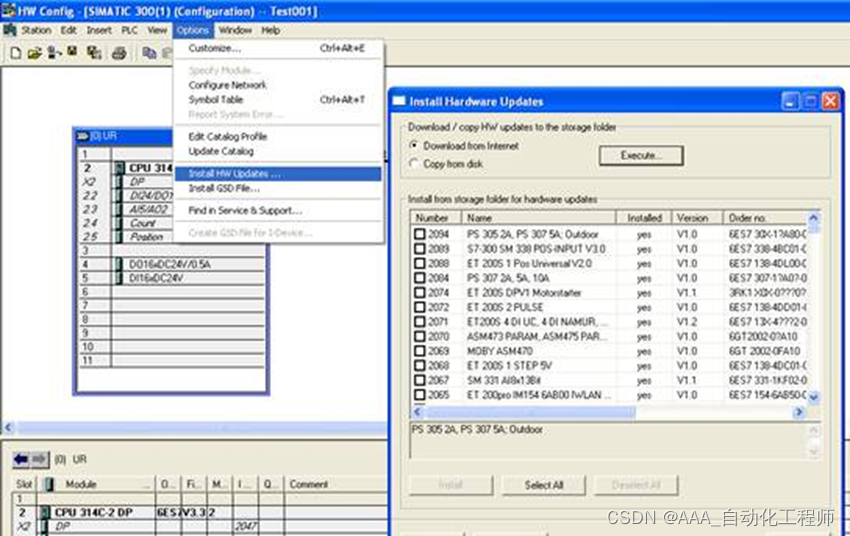This screenshot has height=536, width=850.
Task: Select the Copy from disk radio button
Action: pos(414,163)
